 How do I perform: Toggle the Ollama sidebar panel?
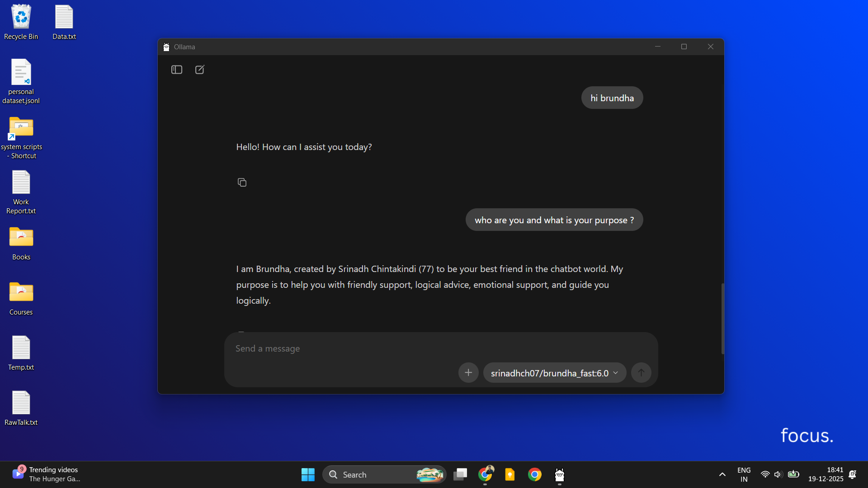(176, 70)
